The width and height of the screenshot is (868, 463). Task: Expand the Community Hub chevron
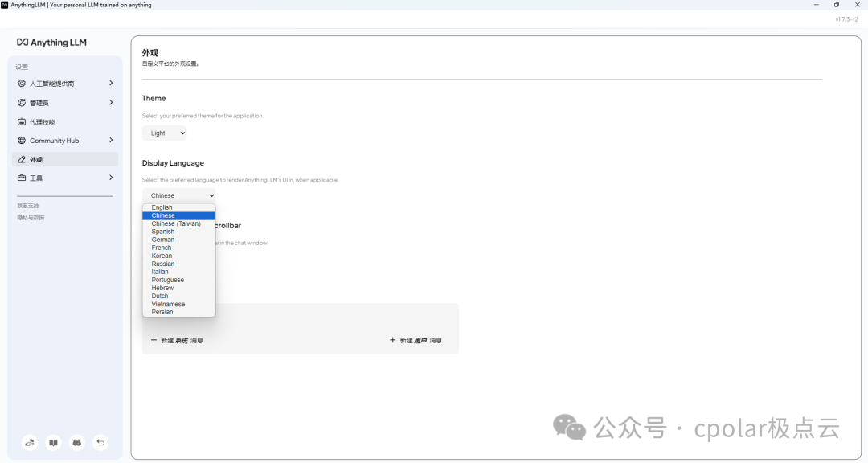(111, 140)
